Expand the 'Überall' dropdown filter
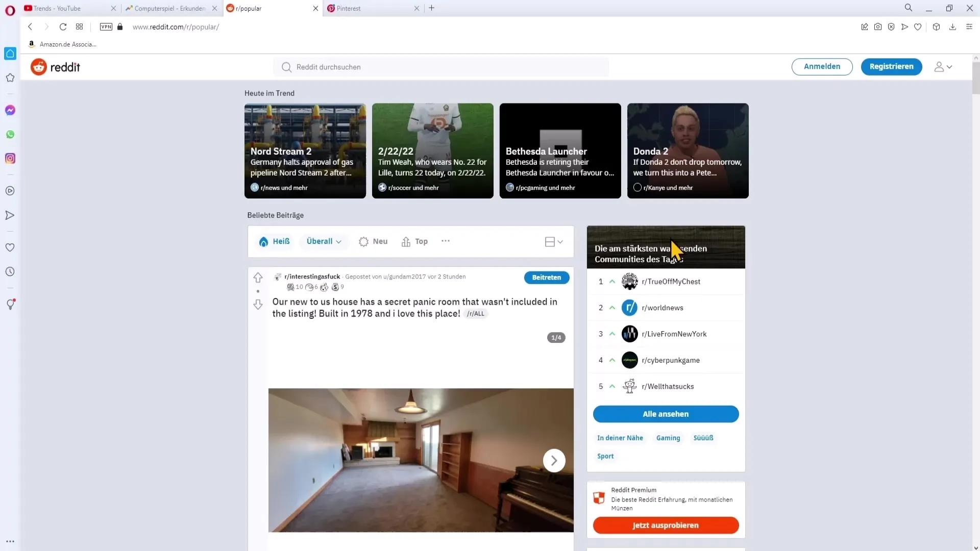Viewport: 980px width, 551px height. 324,241
